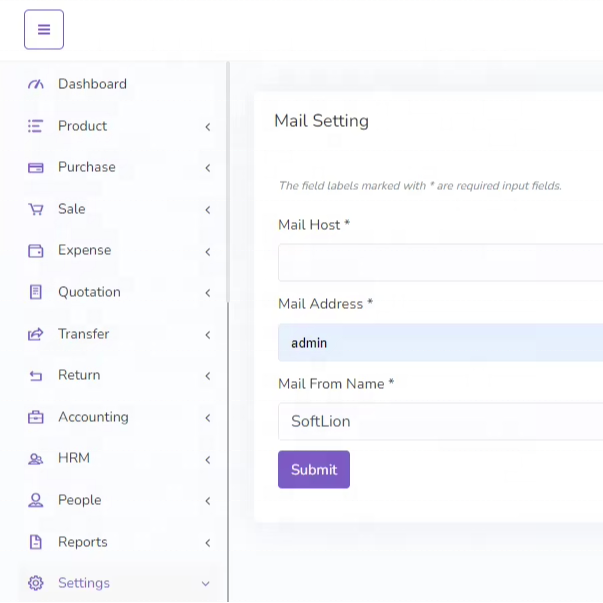The image size is (603, 603).
Task: Click the Settings gear icon
Action: (36, 583)
